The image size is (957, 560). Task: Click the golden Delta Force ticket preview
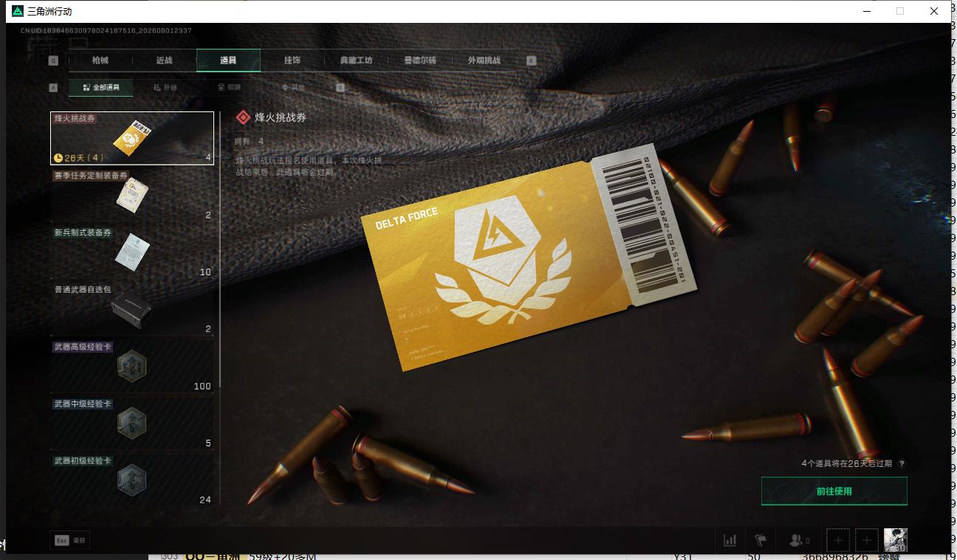click(529, 256)
